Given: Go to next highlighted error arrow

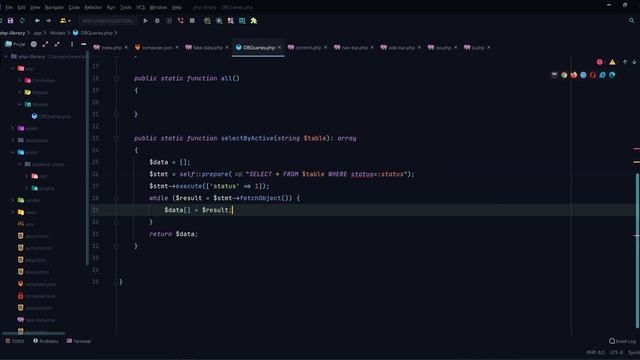Looking at the screenshot, I should tap(634, 62).
